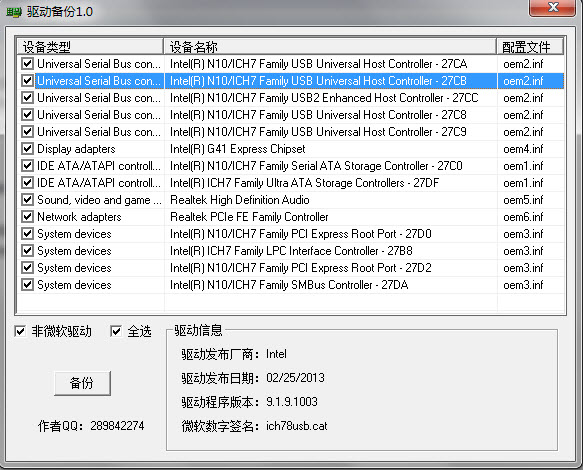Screen dimensions: 583x470
Task: Uncheck PCI Express Root Port 27D0 checkbox
Action: (27, 234)
